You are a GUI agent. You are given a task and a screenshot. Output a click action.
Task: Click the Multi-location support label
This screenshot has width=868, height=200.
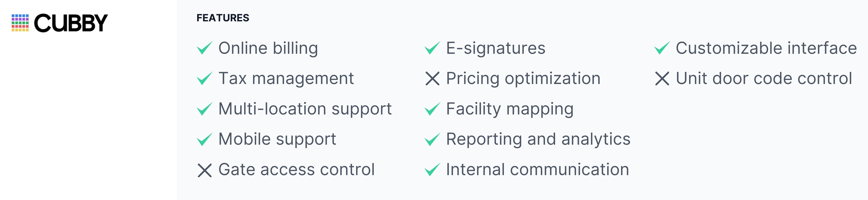pyautogui.click(x=305, y=109)
